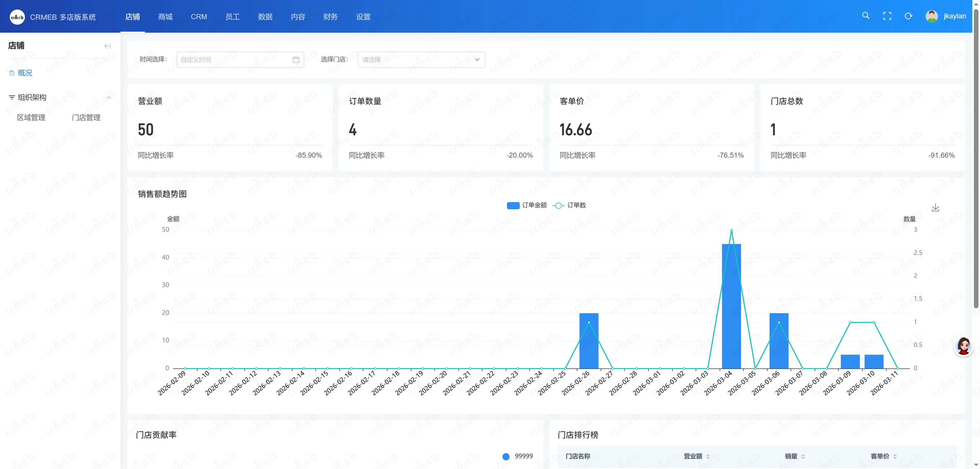Click the 2026-03-10 order amount bar
Viewport: 980px width, 469px height.
pos(874,361)
